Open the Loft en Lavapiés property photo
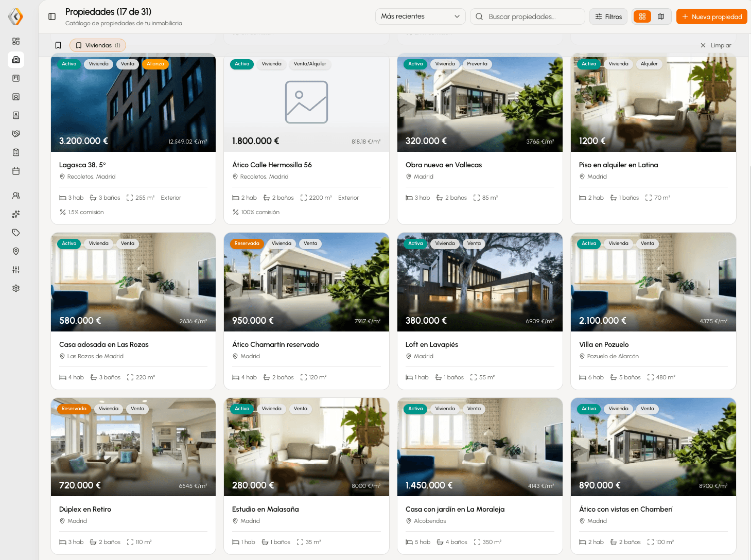This screenshot has width=751, height=560. point(480,282)
